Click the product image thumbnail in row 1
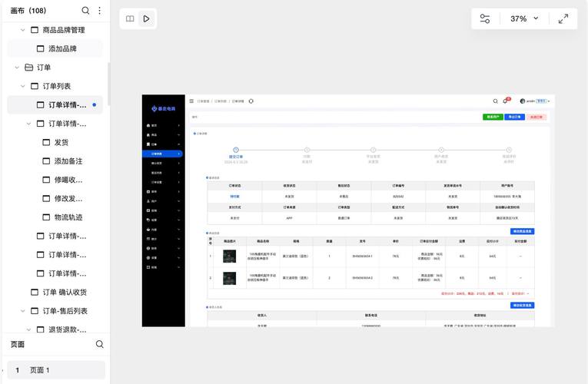 coord(230,257)
